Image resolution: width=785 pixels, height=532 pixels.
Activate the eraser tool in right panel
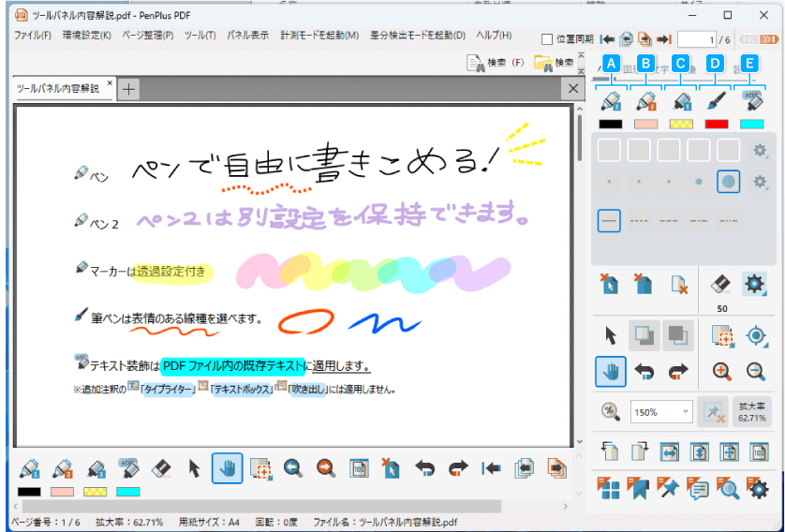pyautogui.click(x=720, y=285)
